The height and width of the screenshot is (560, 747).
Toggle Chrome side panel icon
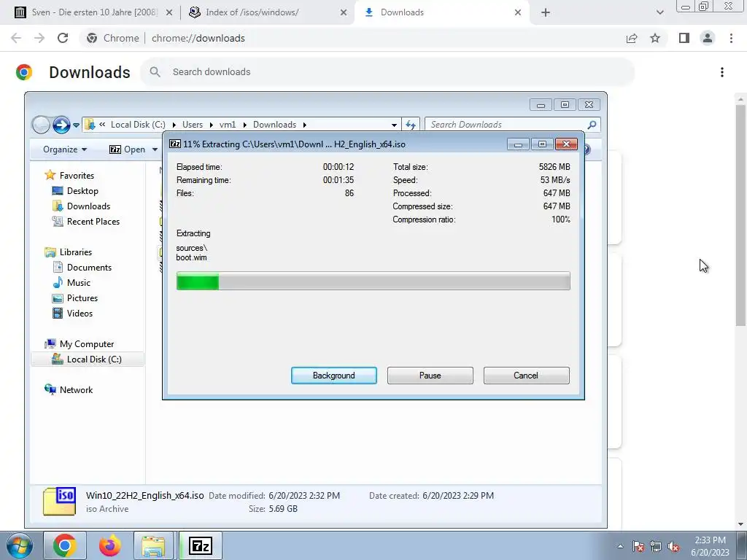coord(684,38)
